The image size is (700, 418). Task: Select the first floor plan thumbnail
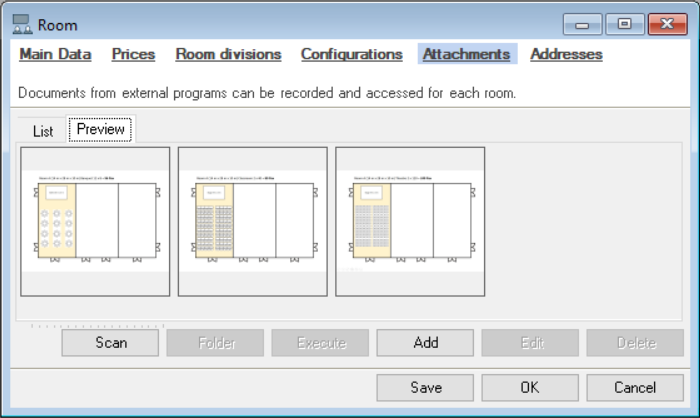(x=95, y=221)
